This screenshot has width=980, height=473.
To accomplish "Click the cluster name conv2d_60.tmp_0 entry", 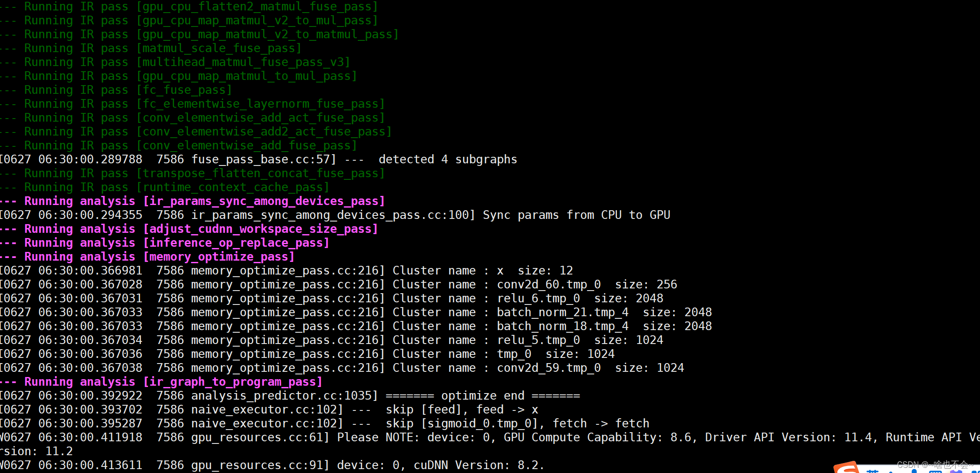I will coord(548,284).
